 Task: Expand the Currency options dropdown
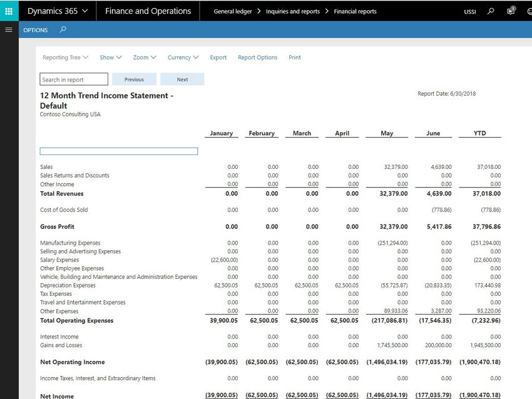tap(183, 57)
